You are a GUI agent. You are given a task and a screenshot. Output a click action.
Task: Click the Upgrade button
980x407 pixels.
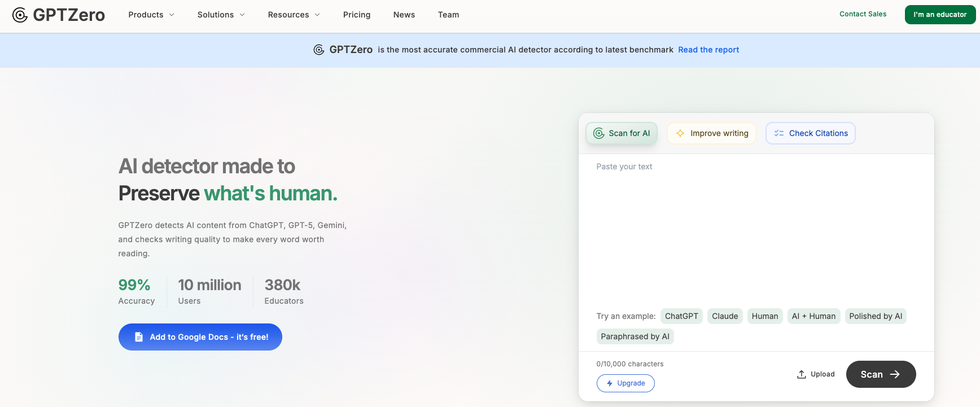pos(625,383)
